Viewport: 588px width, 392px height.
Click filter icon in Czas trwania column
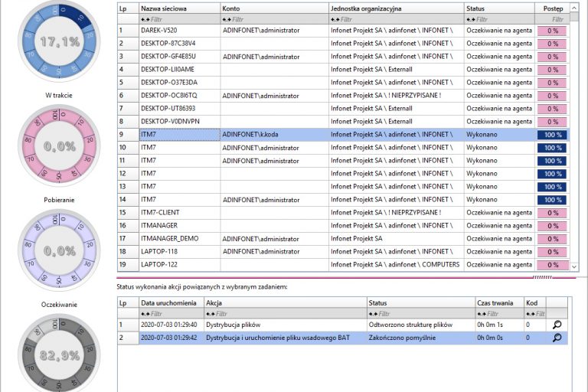[481, 313]
